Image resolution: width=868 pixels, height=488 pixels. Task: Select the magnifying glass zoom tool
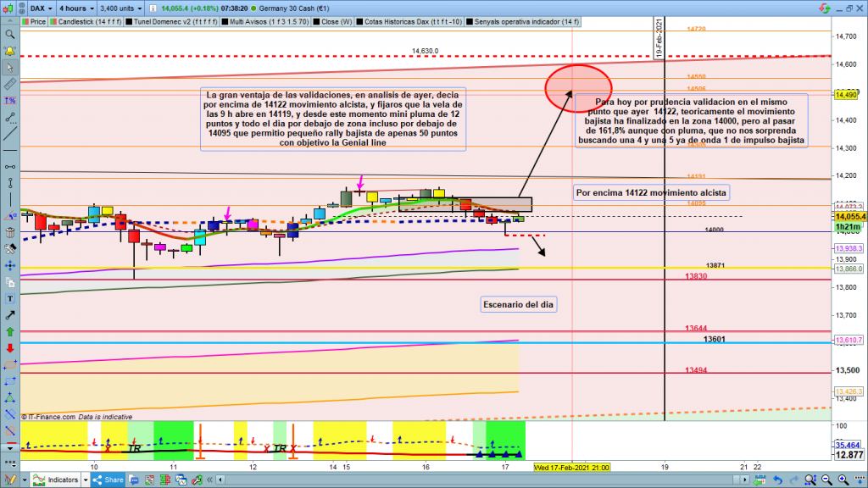pos(10,35)
